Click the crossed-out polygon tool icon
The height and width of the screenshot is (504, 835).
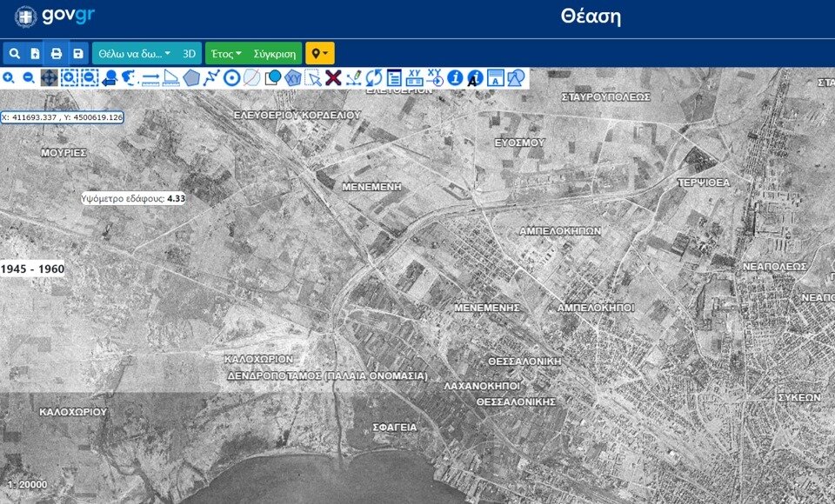(252, 77)
